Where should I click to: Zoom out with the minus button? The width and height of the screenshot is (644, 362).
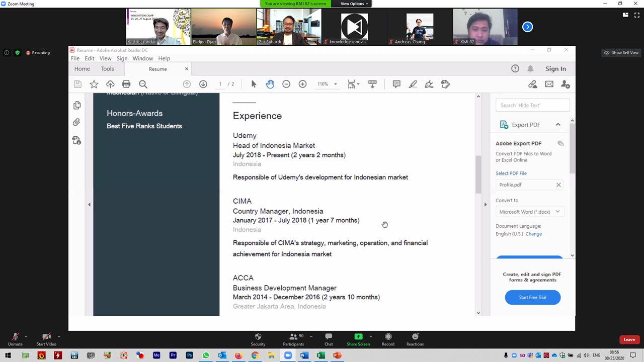(286, 84)
